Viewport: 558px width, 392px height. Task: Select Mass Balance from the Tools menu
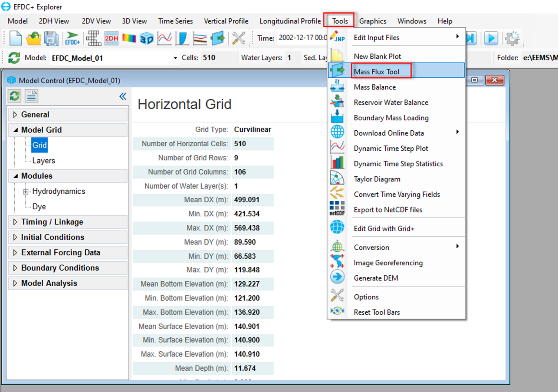[375, 87]
